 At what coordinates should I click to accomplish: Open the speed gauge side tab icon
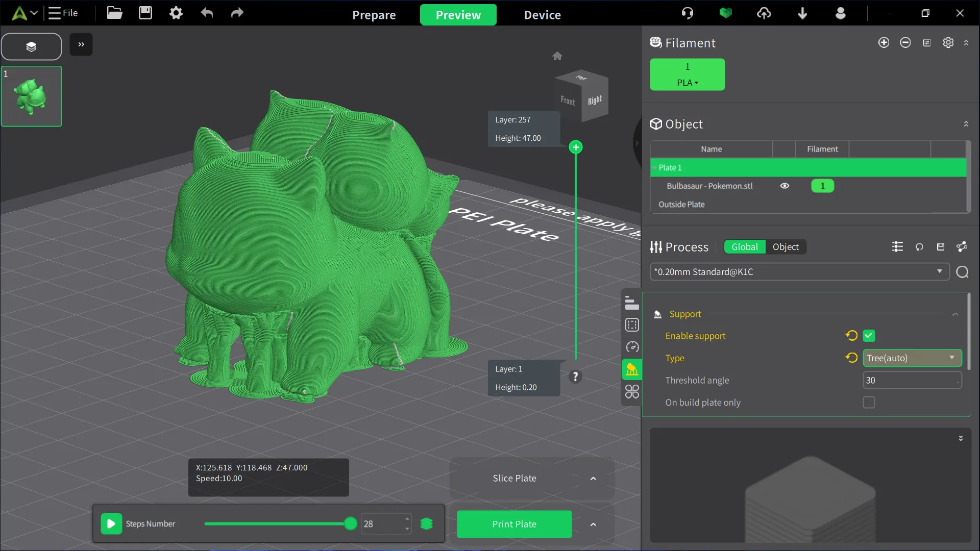pos(632,347)
